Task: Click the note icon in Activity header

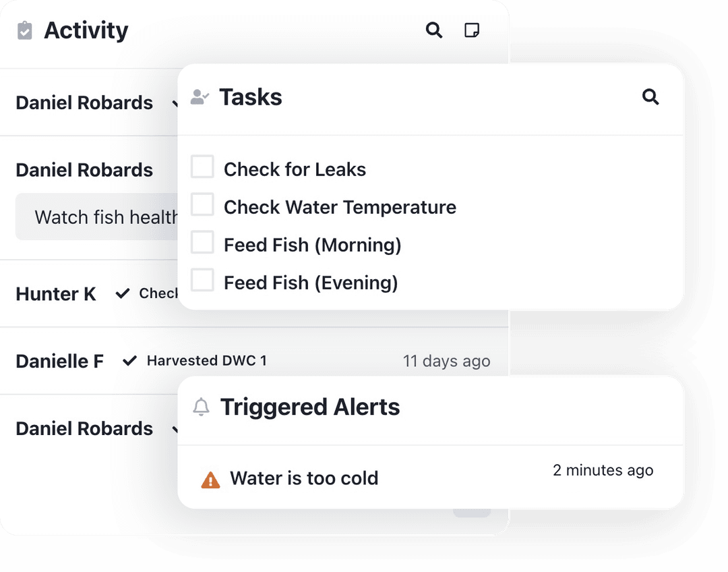Action: click(472, 30)
